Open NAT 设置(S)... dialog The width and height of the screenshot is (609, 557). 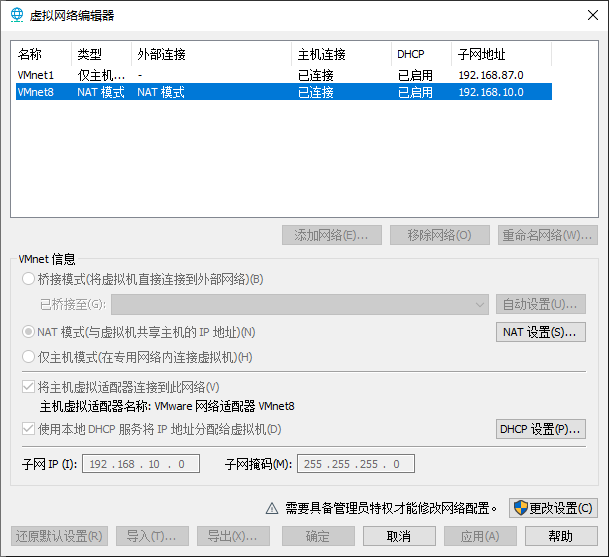coord(541,332)
